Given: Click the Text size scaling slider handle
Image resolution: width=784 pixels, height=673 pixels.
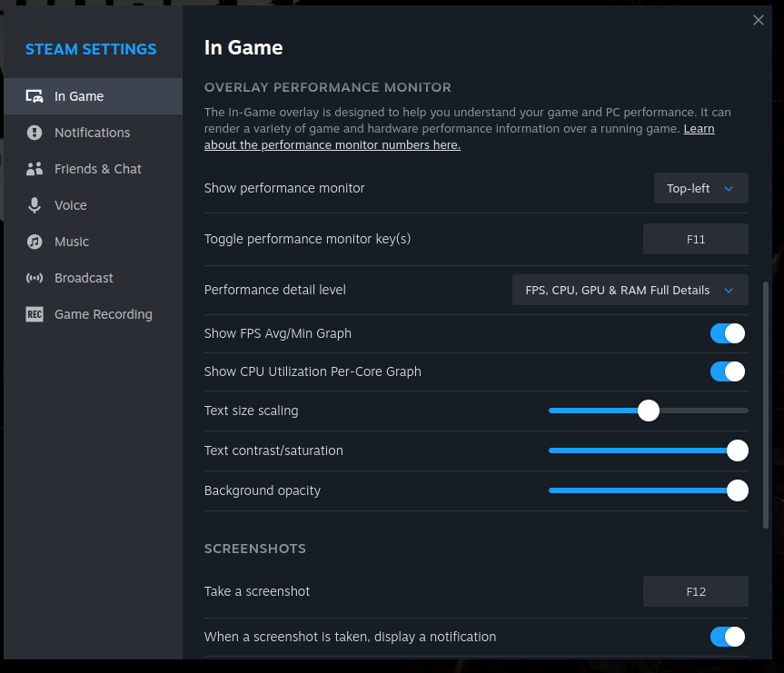Looking at the screenshot, I should [x=648, y=411].
